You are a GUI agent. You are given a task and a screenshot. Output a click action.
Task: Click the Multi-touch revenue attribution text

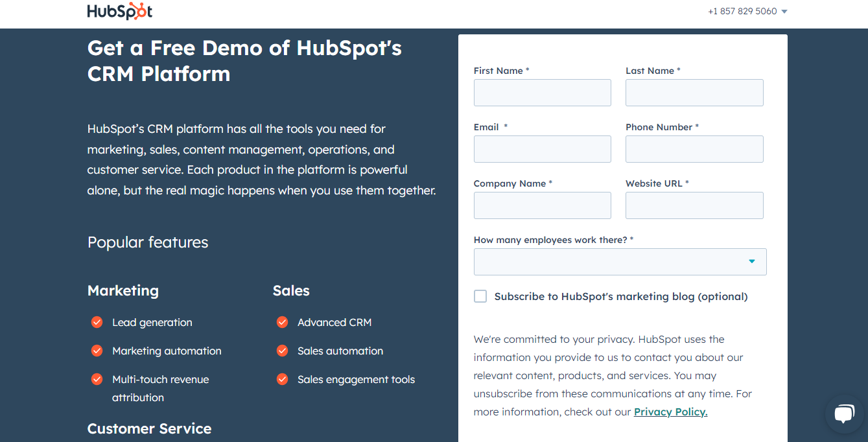tap(161, 388)
